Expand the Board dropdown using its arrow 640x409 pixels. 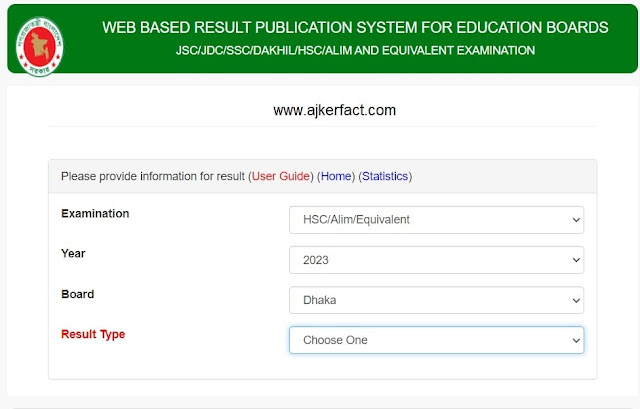point(575,300)
